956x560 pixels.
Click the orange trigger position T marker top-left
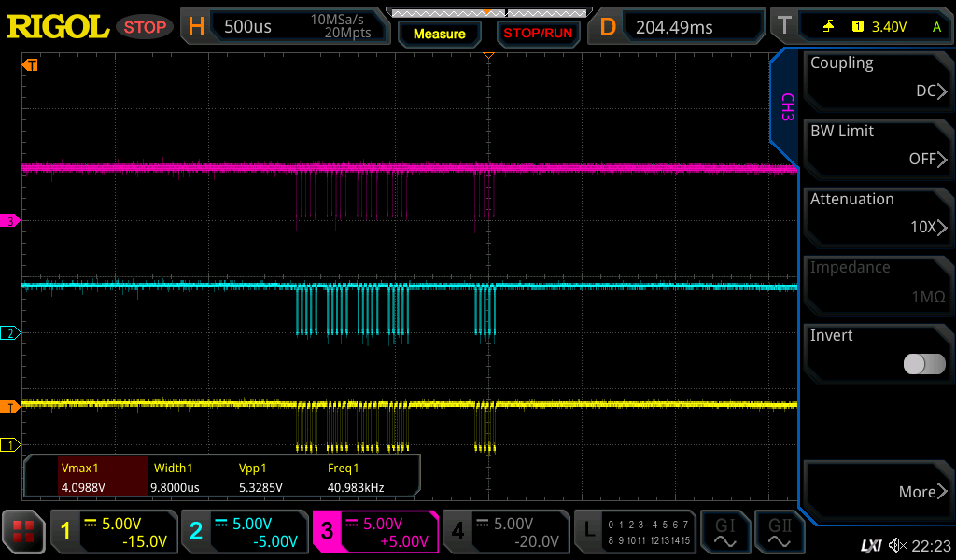pos(30,64)
